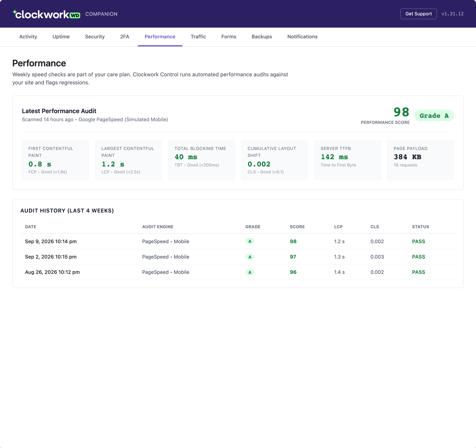Click the 18 requests label

click(405, 165)
